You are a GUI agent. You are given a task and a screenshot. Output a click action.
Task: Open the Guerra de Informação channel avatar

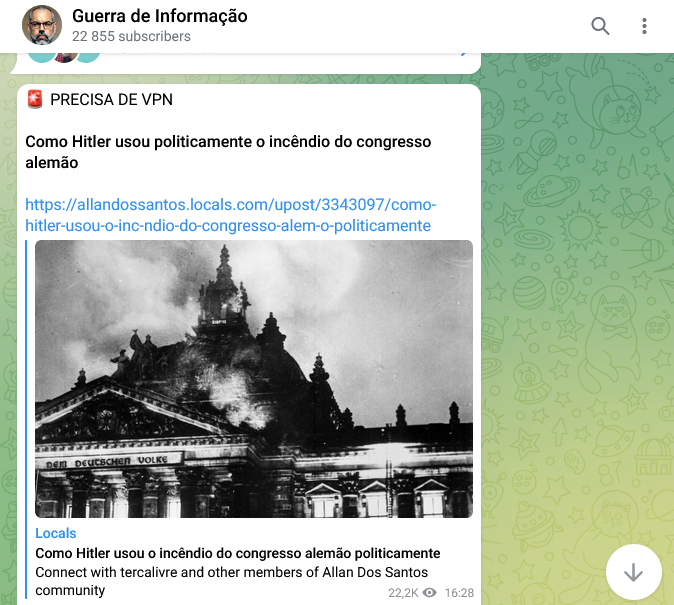pos(42,25)
